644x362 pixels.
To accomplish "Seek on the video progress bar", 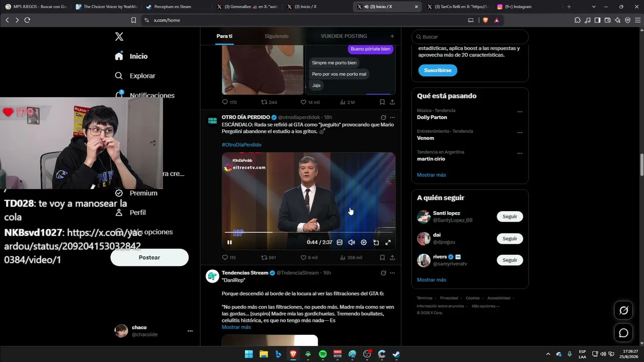I will [x=308, y=232].
